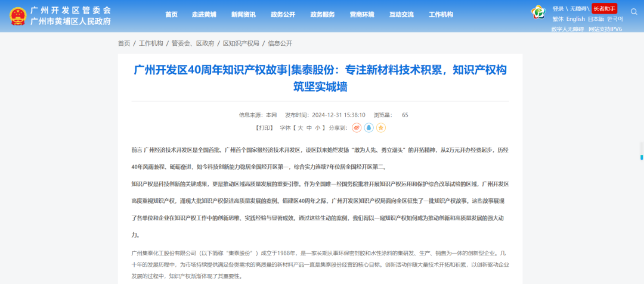The height and width of the screenshot is (284, 644).
Task: Switch site language to 日本語
Action: 596,19
